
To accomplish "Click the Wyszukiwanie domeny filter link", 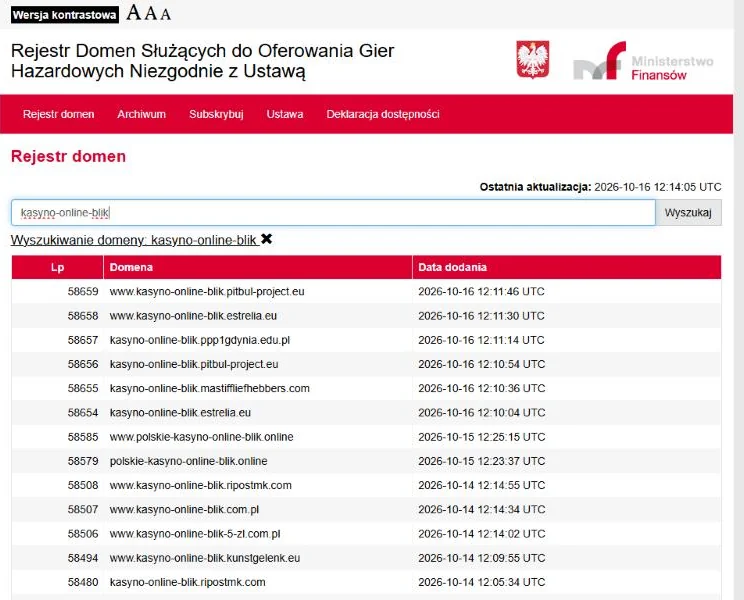I will pos(134,240).
